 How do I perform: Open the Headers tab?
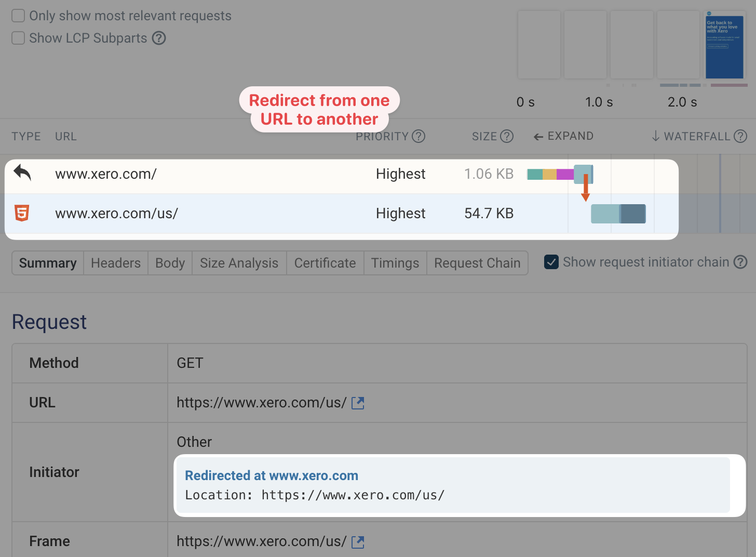pos(116,263)
